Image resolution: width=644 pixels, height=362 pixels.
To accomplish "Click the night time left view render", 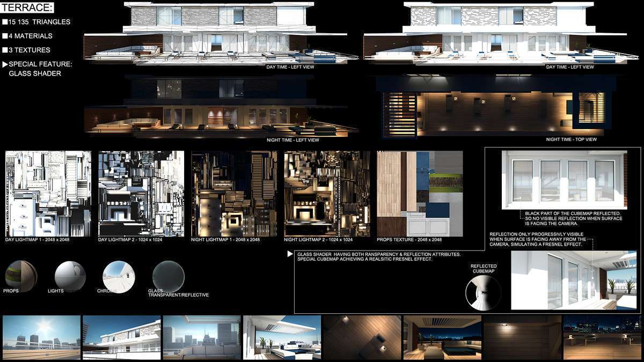I will click(221, 106).
